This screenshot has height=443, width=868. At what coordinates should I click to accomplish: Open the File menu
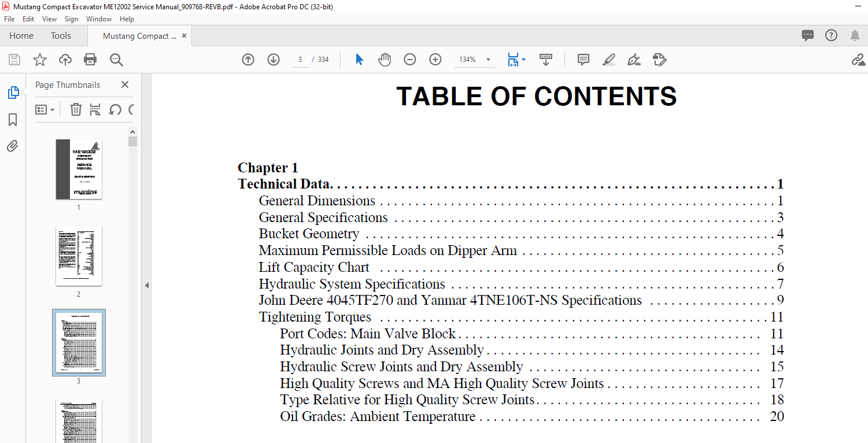[x=9, y=19]
